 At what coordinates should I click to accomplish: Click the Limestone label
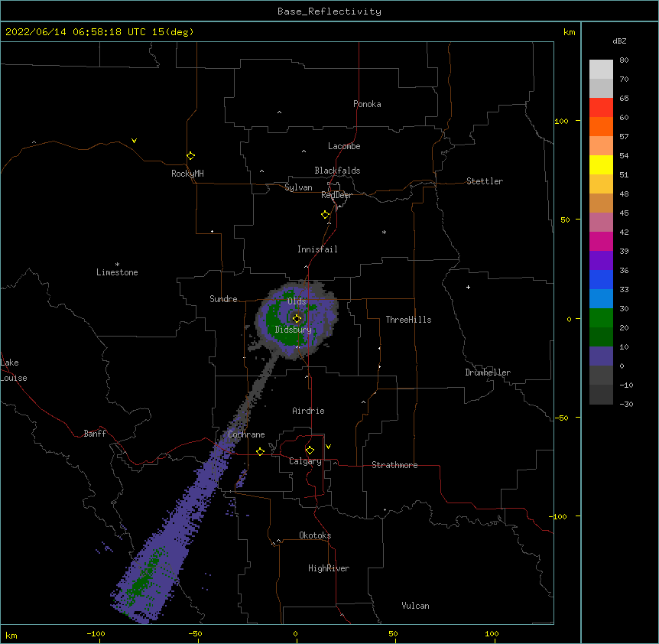[x=117, y=272]
